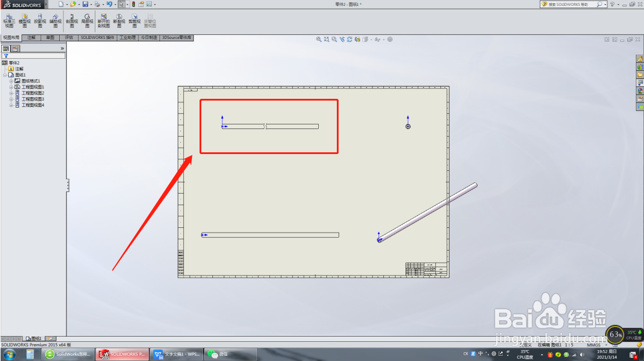The image size is (644, 361).
Task: Open dropdown arrow next to Save icon
Action: [x=91, y=5]
